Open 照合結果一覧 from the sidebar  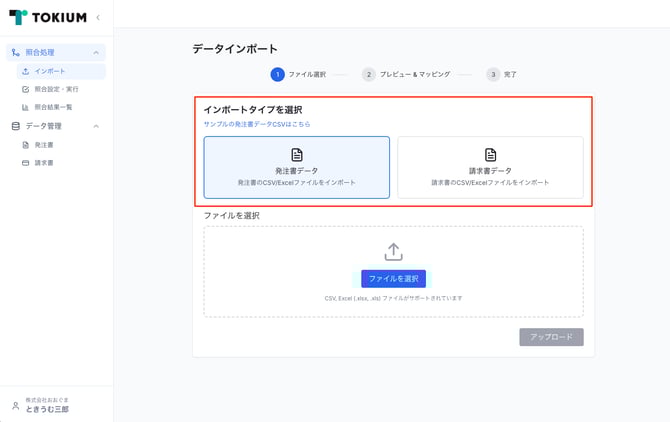(53, 107)
